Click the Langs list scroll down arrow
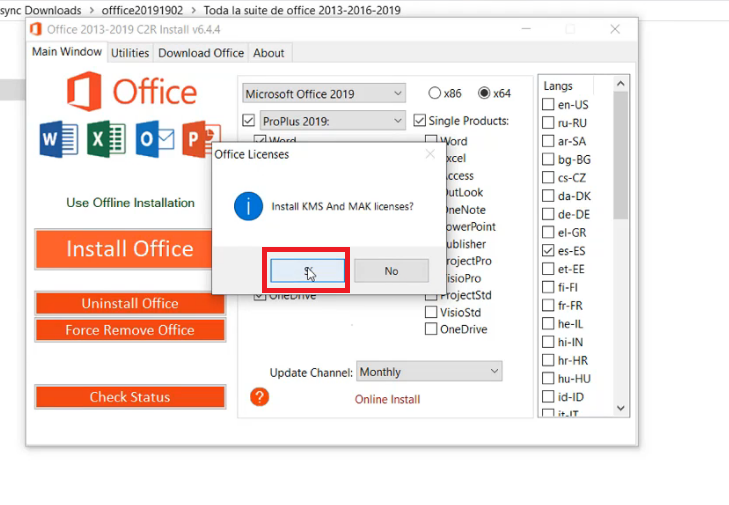 tap(620, 408)
